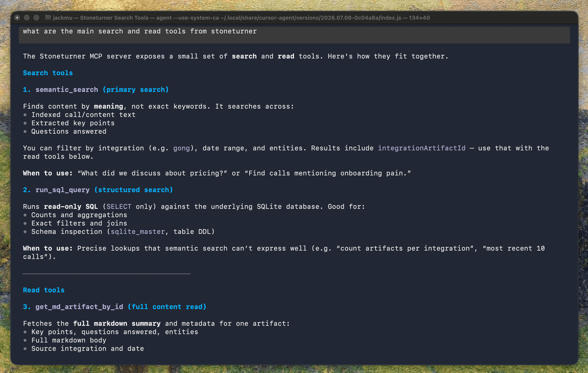Close the terminal window

17,18
